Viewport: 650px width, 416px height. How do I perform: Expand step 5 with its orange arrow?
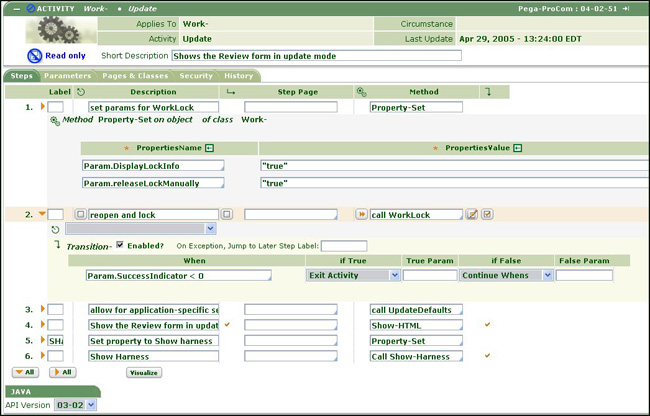coord(43,340)
